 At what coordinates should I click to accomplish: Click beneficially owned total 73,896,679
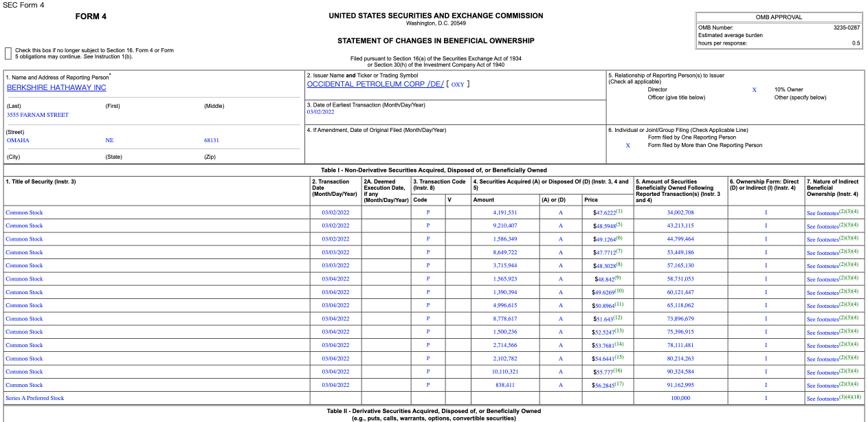pyautogui.click(x=680, y=319)
